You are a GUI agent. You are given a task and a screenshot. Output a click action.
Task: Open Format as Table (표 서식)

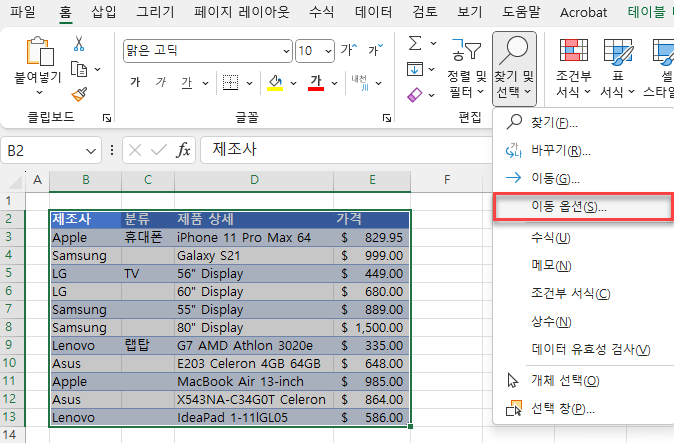(x=618, y=68)
